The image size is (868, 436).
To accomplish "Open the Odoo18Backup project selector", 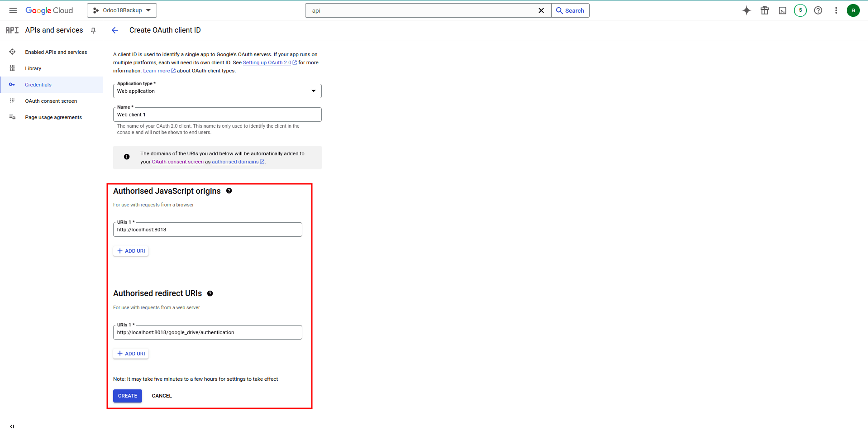I will pos(122,10).
